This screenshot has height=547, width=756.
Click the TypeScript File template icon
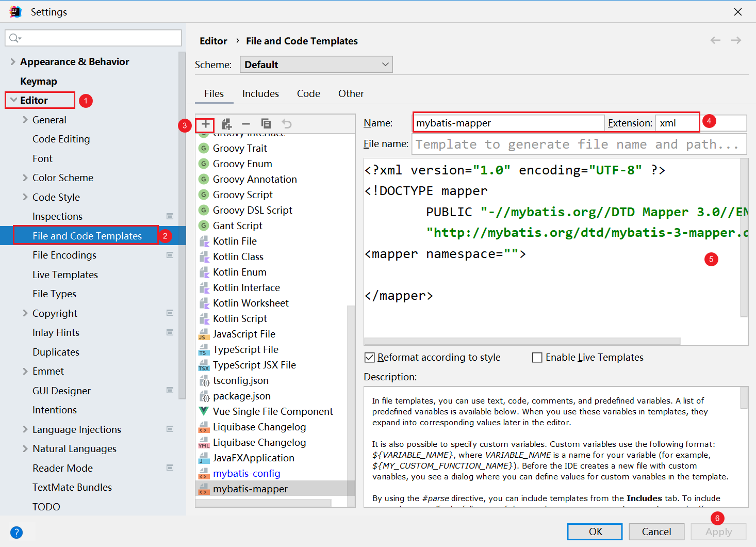(x=204, y=349)
